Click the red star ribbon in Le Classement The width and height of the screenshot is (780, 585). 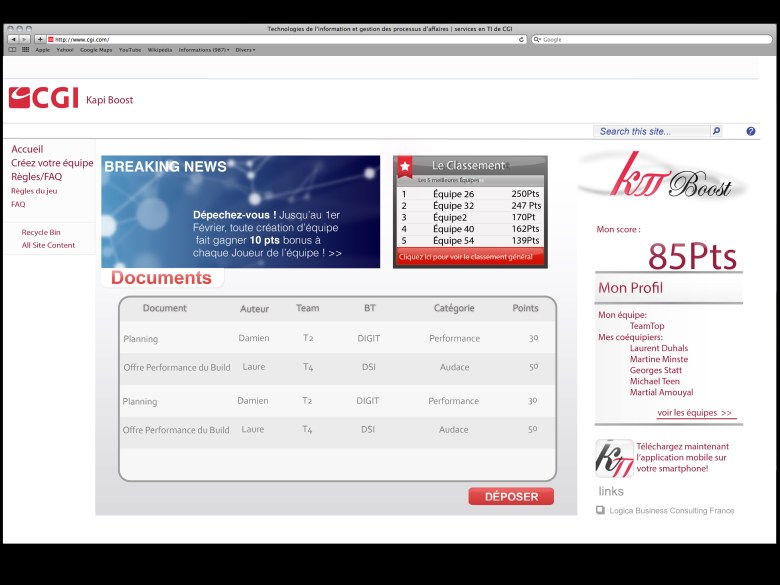click(405, 167)
